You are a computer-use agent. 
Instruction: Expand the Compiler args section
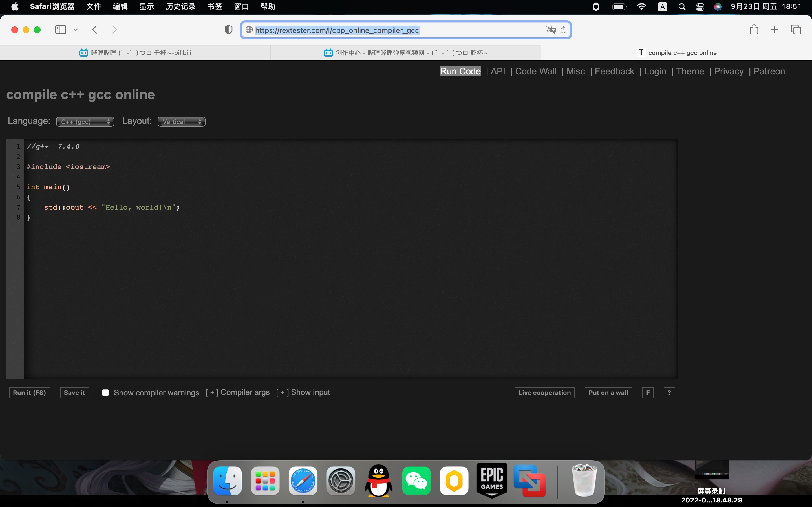click(x=212, y=392)
